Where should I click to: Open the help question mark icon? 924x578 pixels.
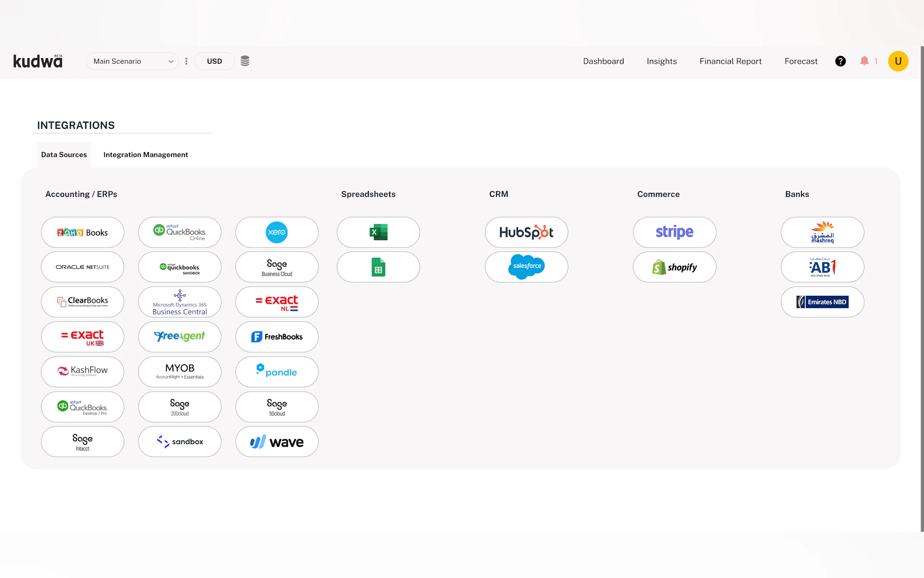point(840,61)
